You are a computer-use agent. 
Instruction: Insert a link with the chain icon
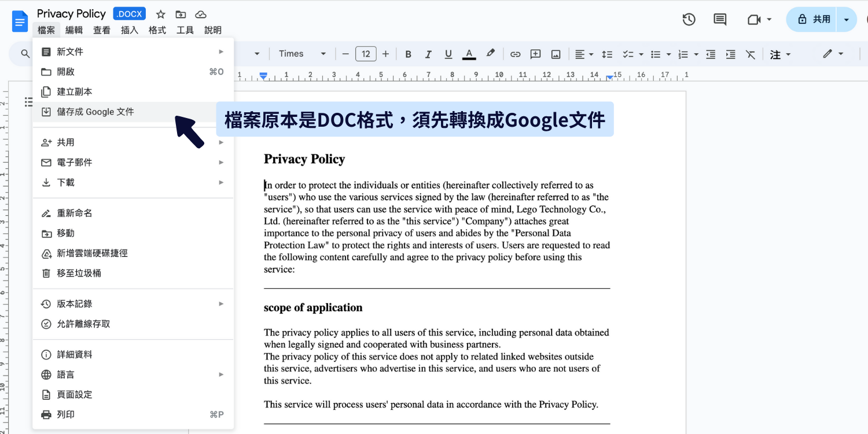click(x=515, y=54)
